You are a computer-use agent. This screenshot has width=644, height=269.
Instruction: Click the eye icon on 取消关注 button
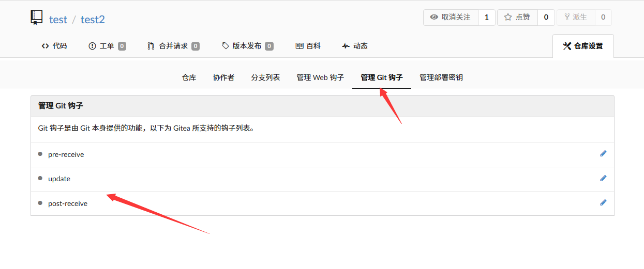click(434, 18)
